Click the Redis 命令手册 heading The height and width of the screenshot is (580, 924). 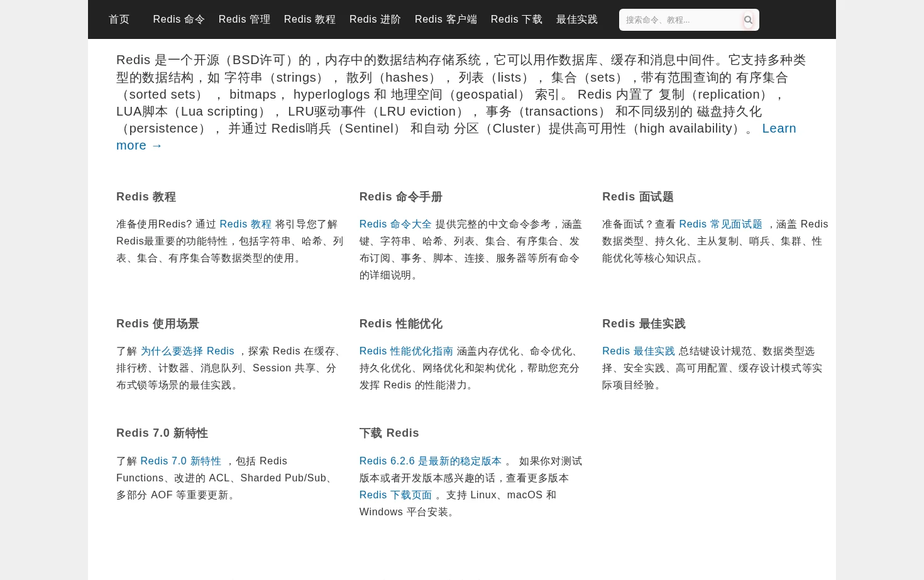click(x=401, y=197)
